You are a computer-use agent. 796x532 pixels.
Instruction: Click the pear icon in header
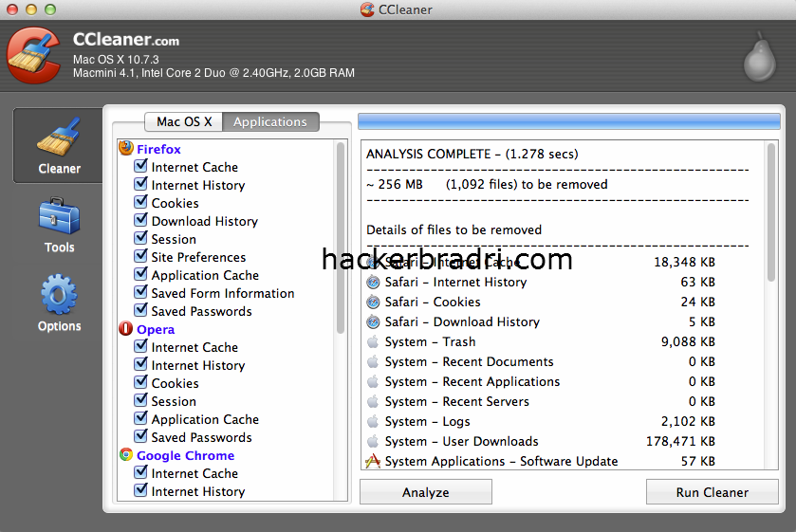[x=759, y=57]
